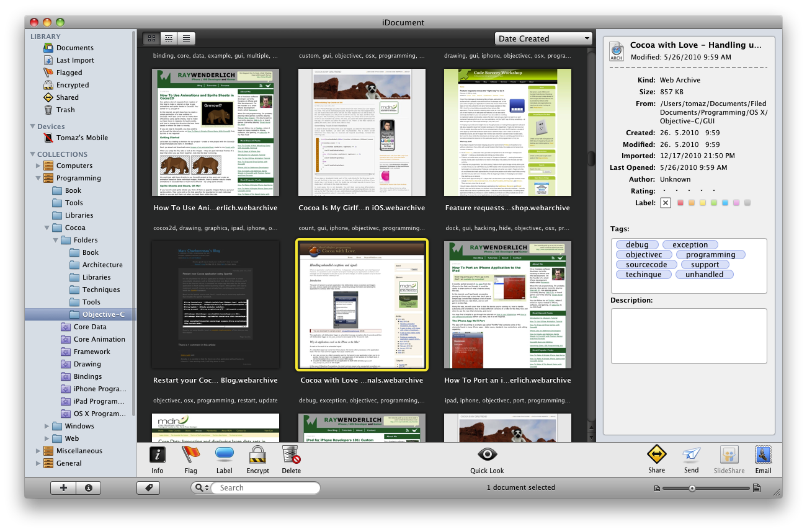Expand the General collection
Image resolution: width=807 pixels, height=532 pixels.
pos(38,463)
